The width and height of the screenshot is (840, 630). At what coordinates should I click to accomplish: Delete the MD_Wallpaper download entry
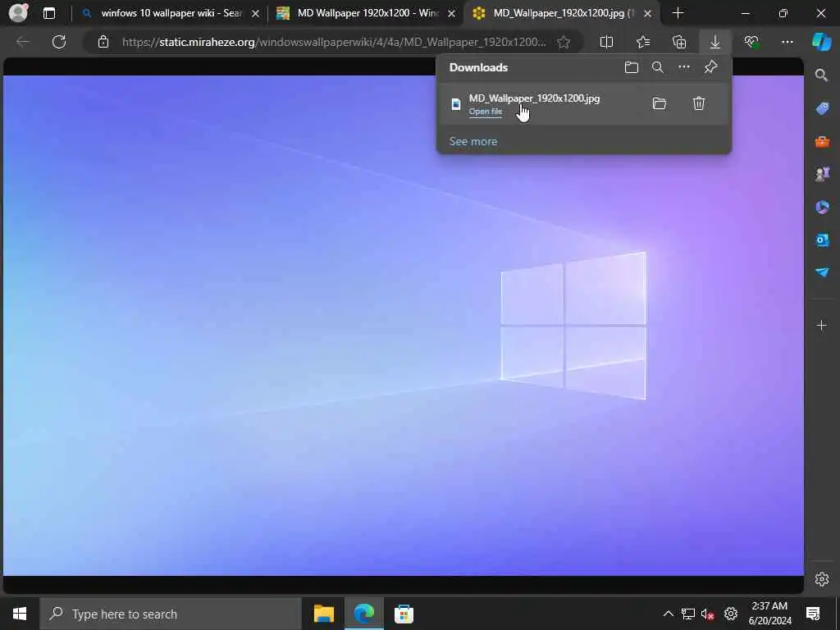(x=699, y=103)
